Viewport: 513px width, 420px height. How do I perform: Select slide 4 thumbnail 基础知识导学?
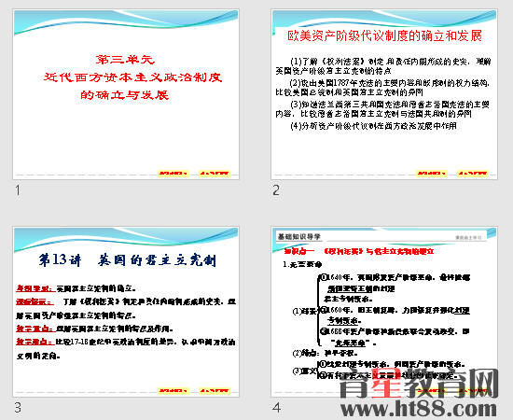(x=384, y=312)
